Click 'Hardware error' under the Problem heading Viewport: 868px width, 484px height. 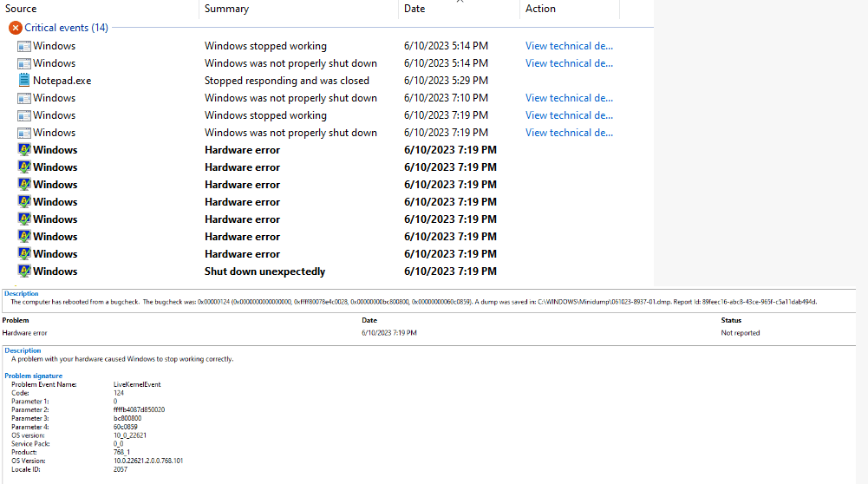click(x=24, y=333)
